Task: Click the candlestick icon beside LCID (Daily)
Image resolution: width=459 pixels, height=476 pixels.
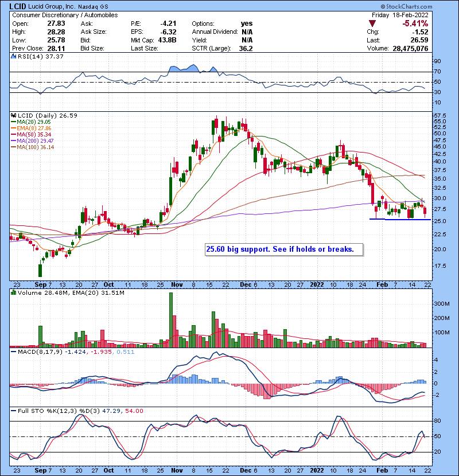Action: (x=13, y=115)
